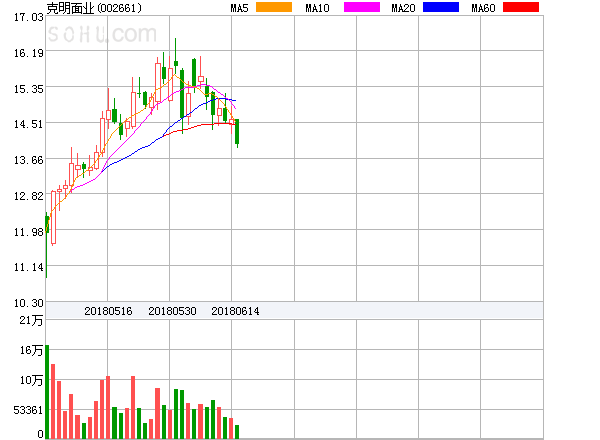Select the stock title 克明面业(002661)

(x=94, y=8)
